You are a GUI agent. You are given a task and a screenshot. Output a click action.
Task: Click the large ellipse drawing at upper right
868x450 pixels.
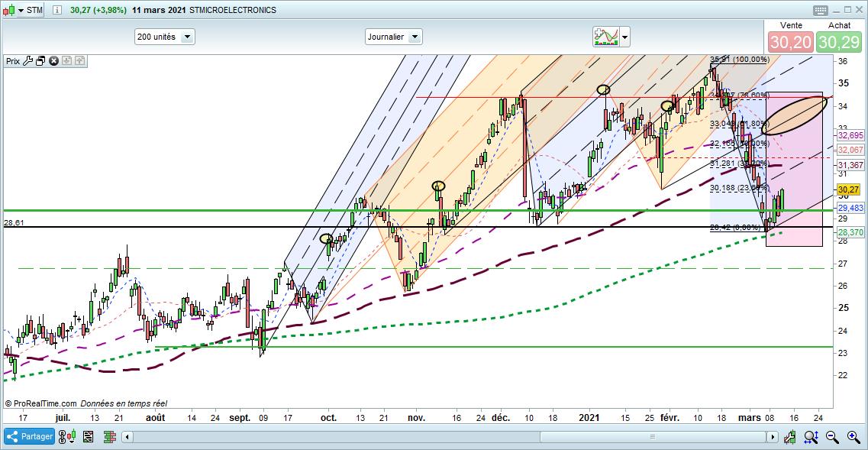[795, 115]
